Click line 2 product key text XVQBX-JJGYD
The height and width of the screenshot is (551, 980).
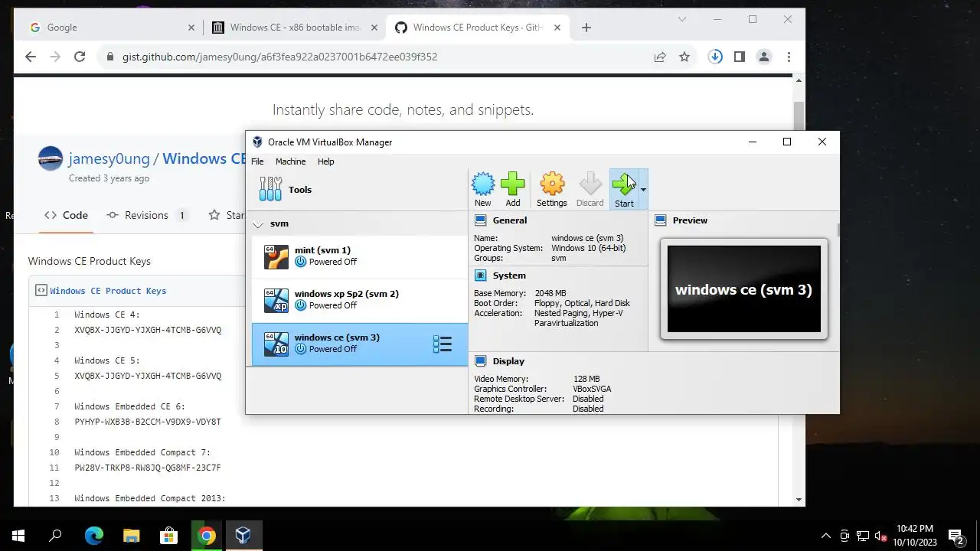coord(148,330)
